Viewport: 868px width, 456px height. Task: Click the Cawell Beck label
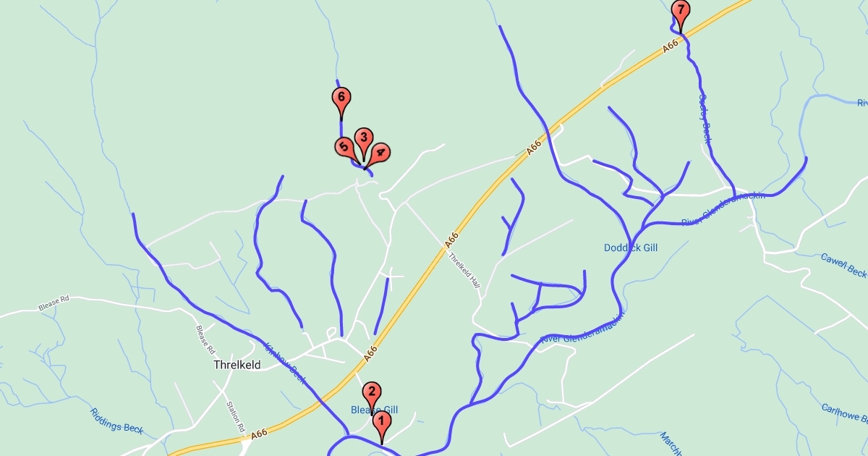843,265
